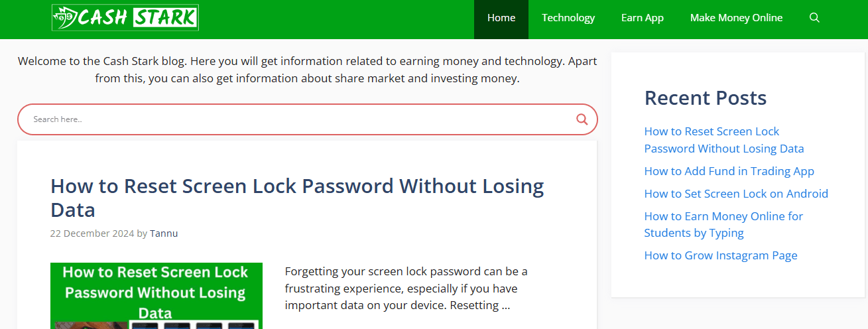Open 'How to Add Fund in Trading App'
Viewport: 868px width, 329px height.
(x=729, y=171)
